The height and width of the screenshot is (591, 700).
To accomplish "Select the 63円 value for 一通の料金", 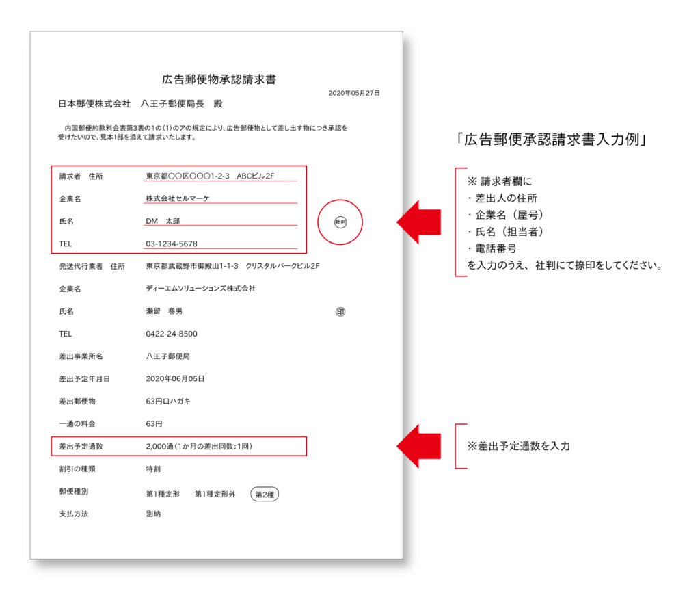I will (154, 423).
